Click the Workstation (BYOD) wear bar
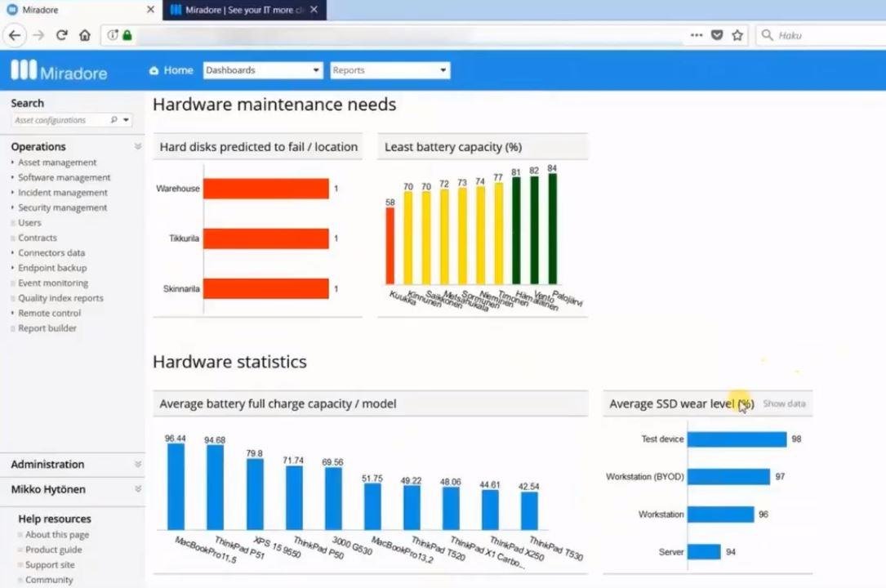The image size is (886, 588). click(728, 477)
